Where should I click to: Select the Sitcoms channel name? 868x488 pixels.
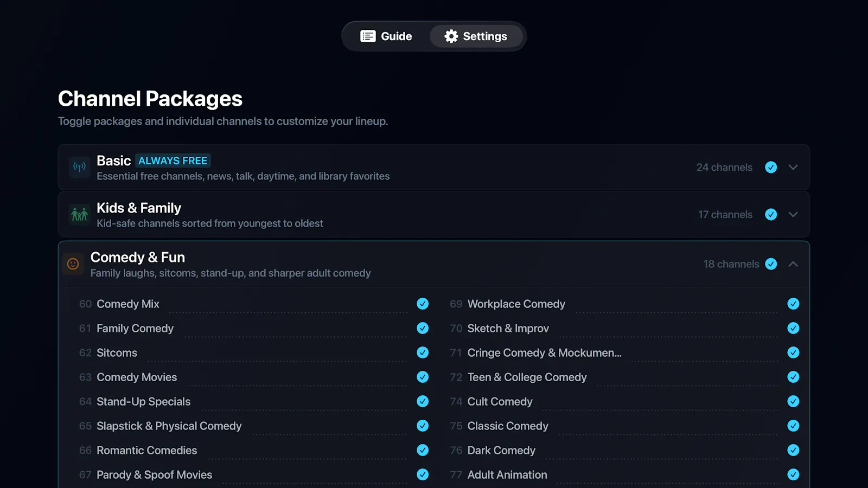coord(117,352)
